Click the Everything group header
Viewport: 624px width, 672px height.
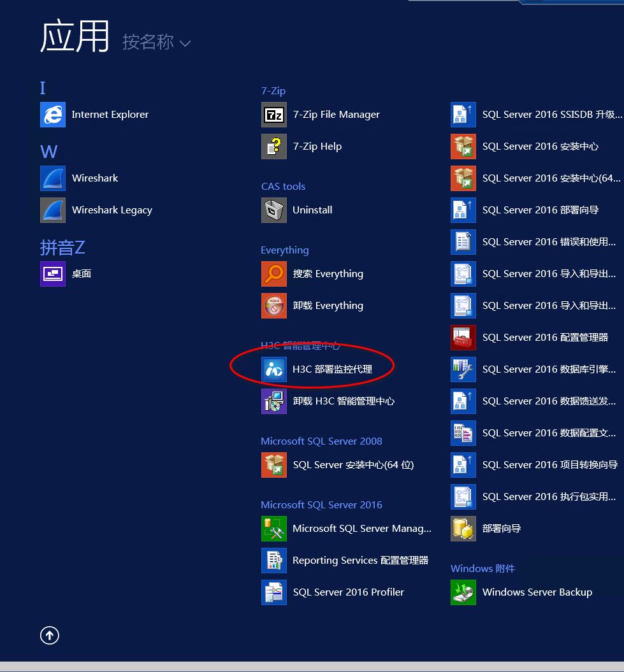285,250
